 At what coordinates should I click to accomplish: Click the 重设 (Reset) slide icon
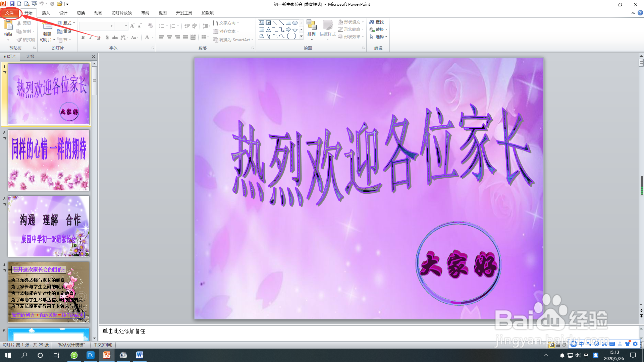60,32
